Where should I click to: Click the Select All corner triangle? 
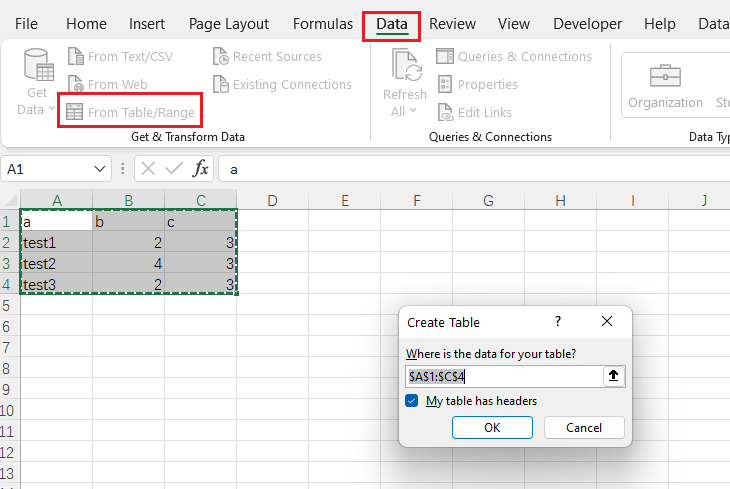tap(10, 200)
